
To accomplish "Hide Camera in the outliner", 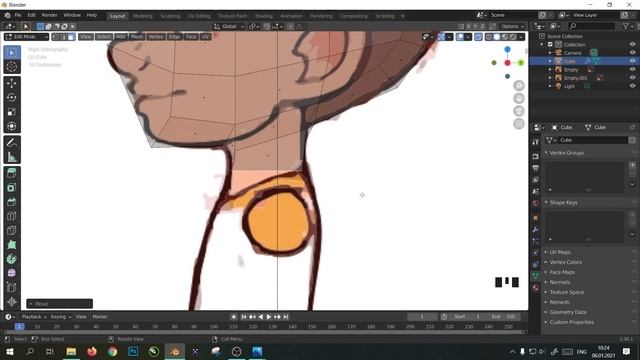I will [x=632, y=53].
